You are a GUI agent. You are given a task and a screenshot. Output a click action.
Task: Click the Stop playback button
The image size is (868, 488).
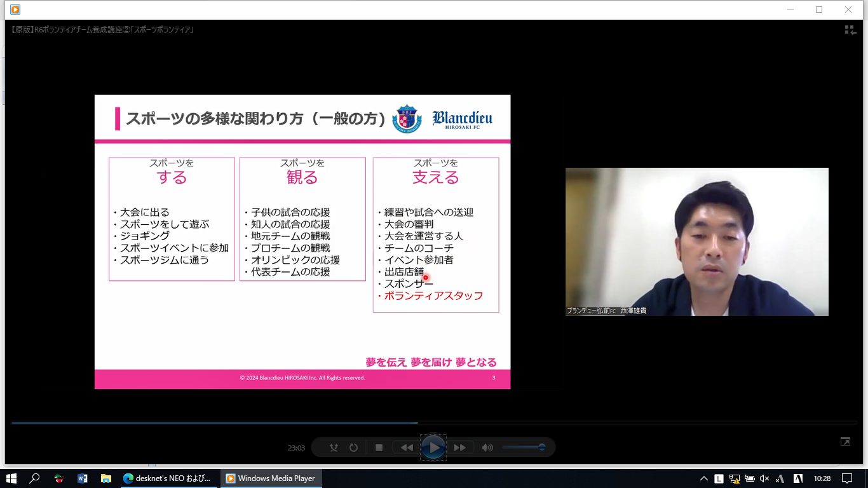pyautogui.click(x=379, y=447)
